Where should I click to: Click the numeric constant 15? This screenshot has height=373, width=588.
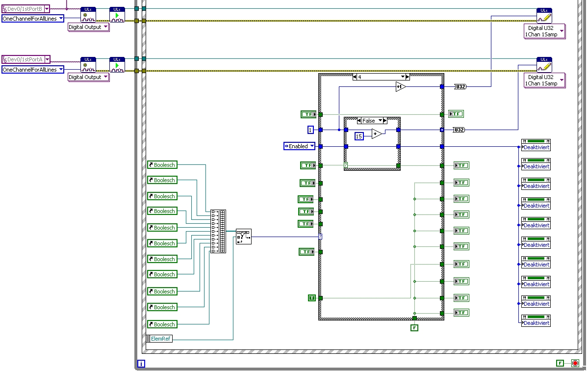point(359,136)
